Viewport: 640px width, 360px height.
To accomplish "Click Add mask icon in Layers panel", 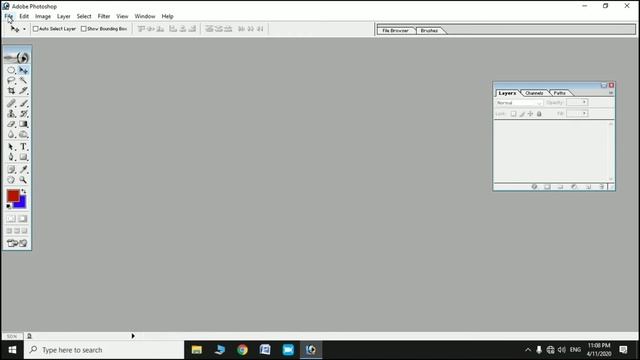I will click(x=547, y=187).
